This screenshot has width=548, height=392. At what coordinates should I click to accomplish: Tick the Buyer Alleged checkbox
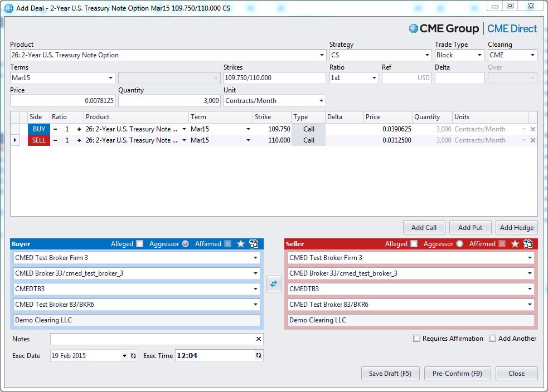[x=139, y=244]
